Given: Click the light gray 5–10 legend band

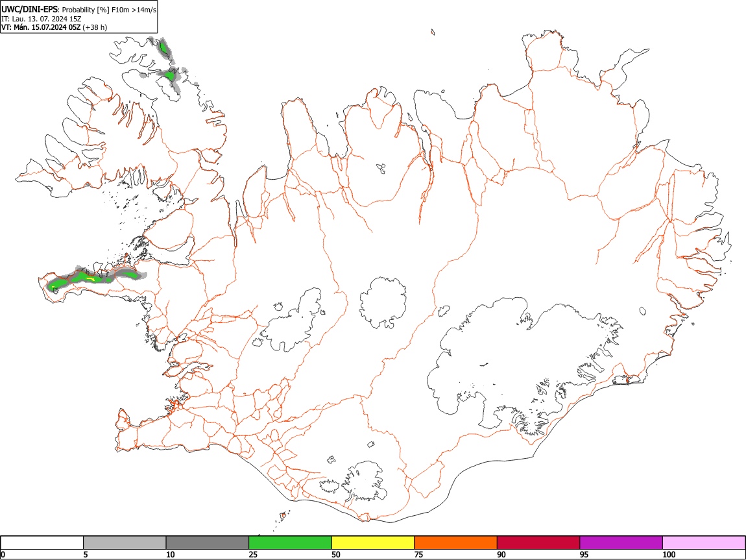Looking at the screenshot, I should (x=125, y=542).
